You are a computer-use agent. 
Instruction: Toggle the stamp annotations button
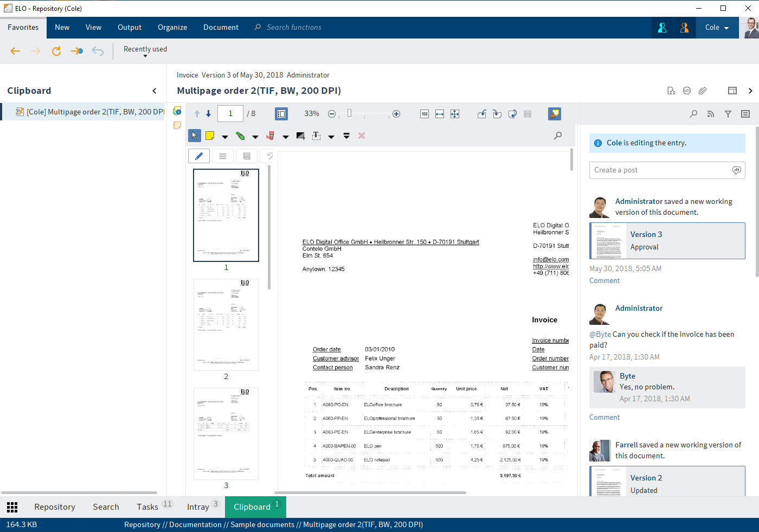(x=555, y=114)
